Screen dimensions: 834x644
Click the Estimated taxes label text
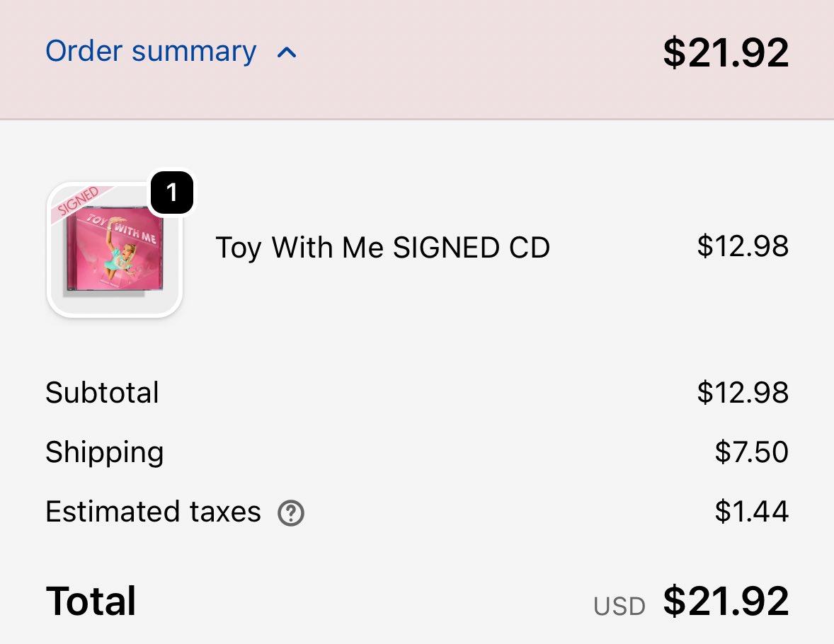tap(153, 512)
